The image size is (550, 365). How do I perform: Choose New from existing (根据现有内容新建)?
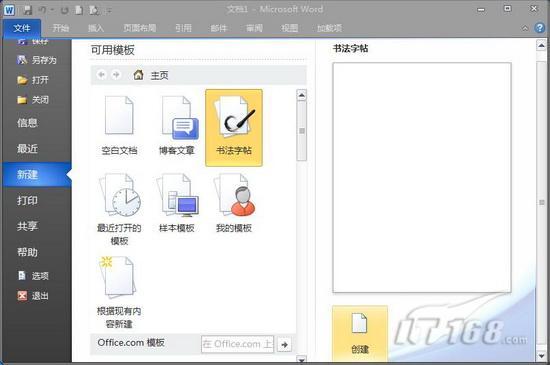coord(119,292)
